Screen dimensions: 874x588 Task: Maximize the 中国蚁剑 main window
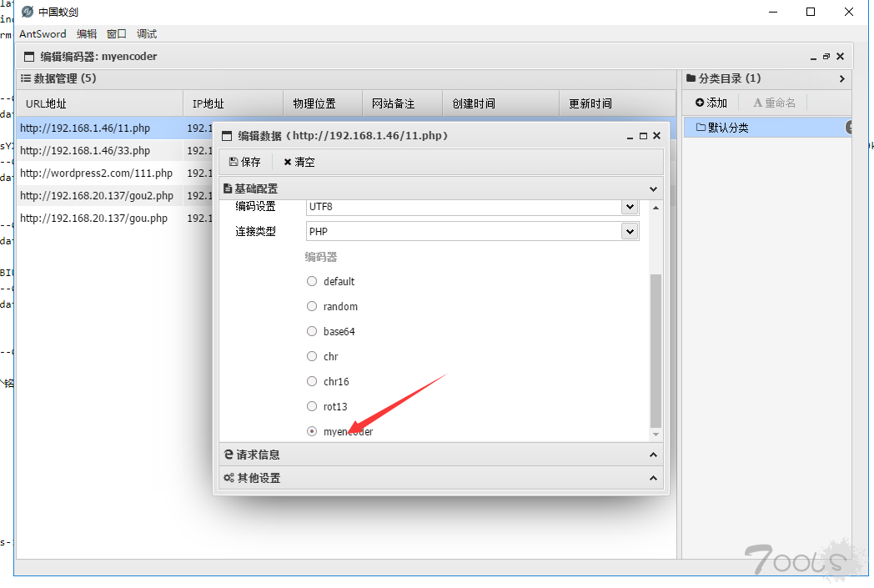[x=811, y=12]
